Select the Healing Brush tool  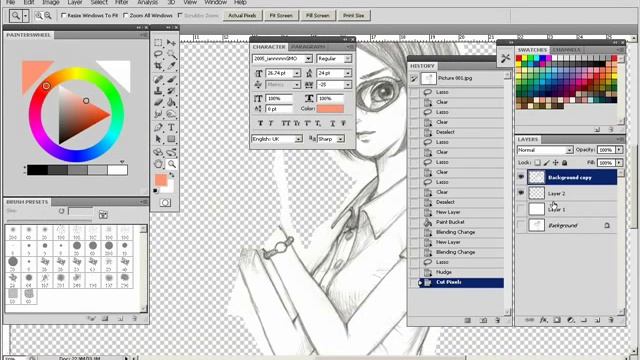pos(158,79)
